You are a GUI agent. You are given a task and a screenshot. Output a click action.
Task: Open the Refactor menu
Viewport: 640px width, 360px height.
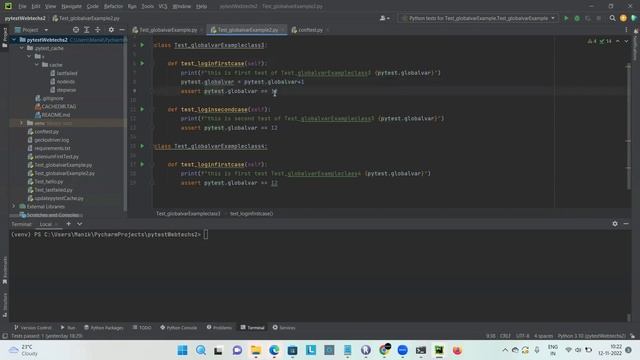(113, 6)
